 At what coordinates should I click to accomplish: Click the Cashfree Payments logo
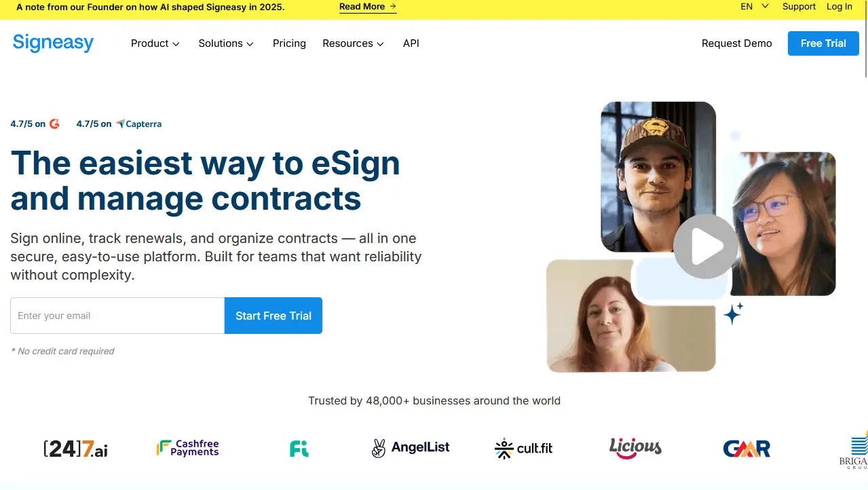click(x=188, y=448)
